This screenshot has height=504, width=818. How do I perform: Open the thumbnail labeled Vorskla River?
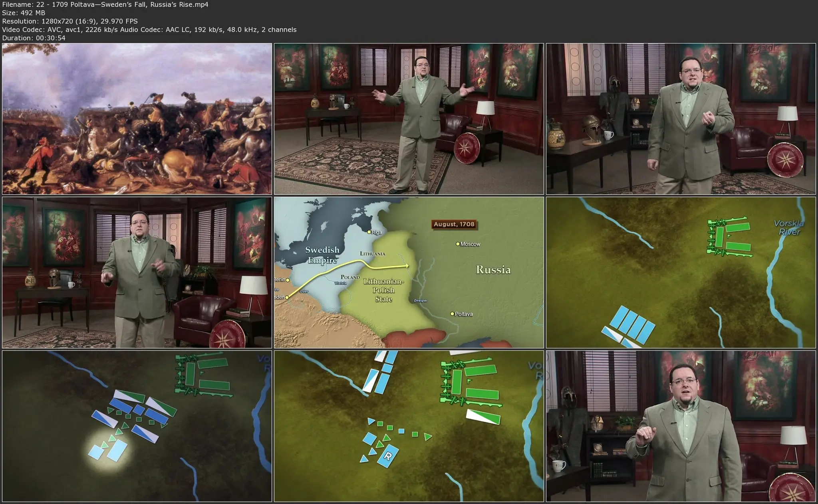click(681, 273)
